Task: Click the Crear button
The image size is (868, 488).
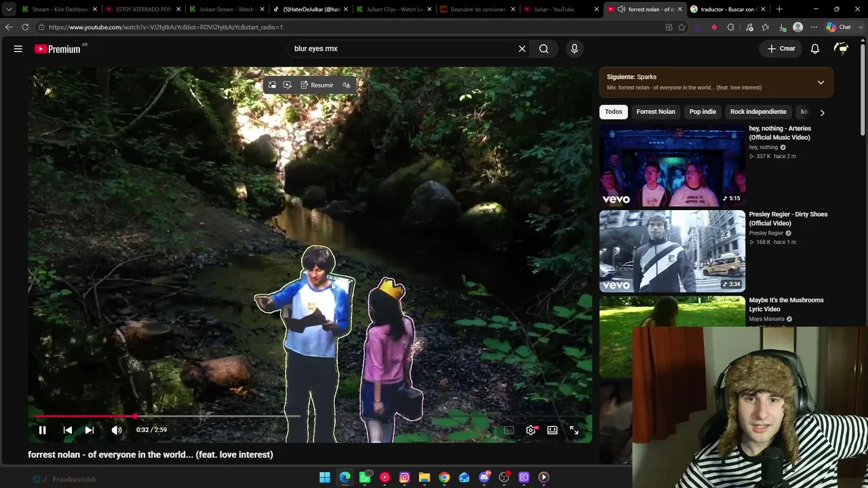Action: pos(781,49)
